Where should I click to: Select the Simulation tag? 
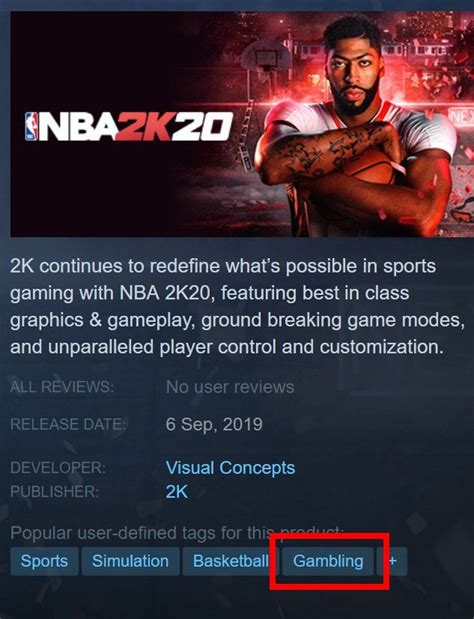tap(130, 561)
